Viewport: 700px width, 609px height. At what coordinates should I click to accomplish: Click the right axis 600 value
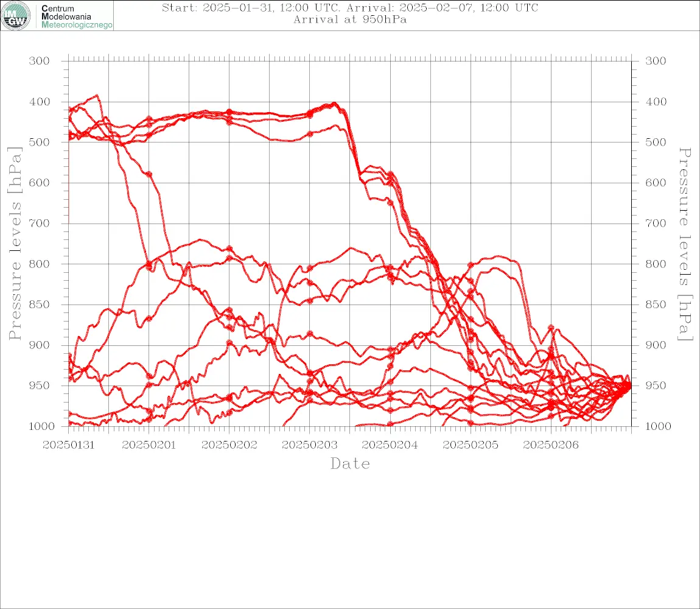(x=656, y=183)
